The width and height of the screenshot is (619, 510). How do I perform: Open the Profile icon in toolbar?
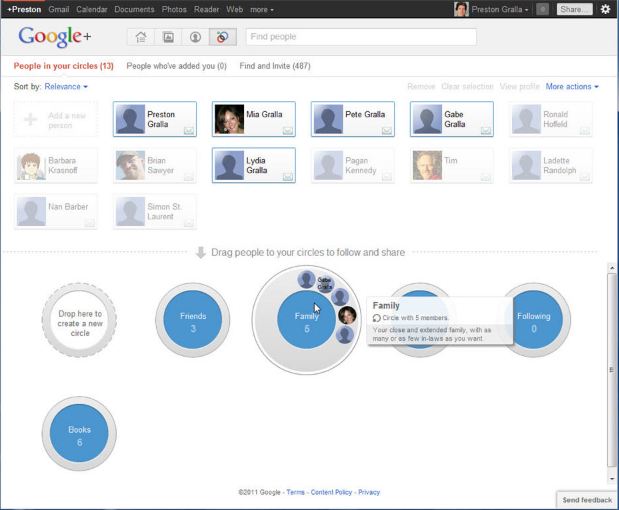(195, 38)
